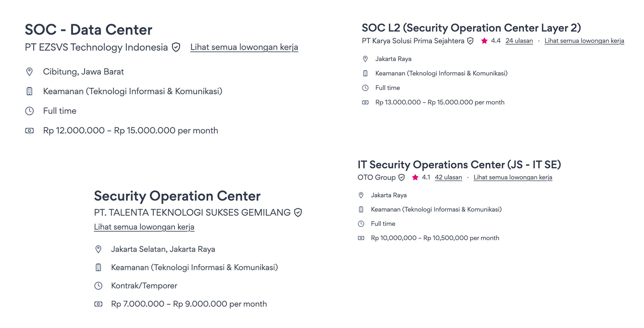Click the company name PT Karya Solusi Prima Sejahtera

tap(412, 41)
